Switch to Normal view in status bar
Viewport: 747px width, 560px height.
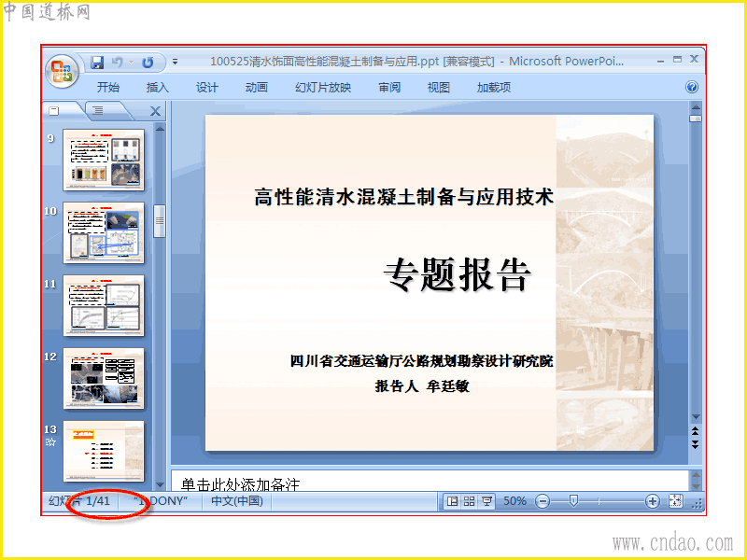452,501
